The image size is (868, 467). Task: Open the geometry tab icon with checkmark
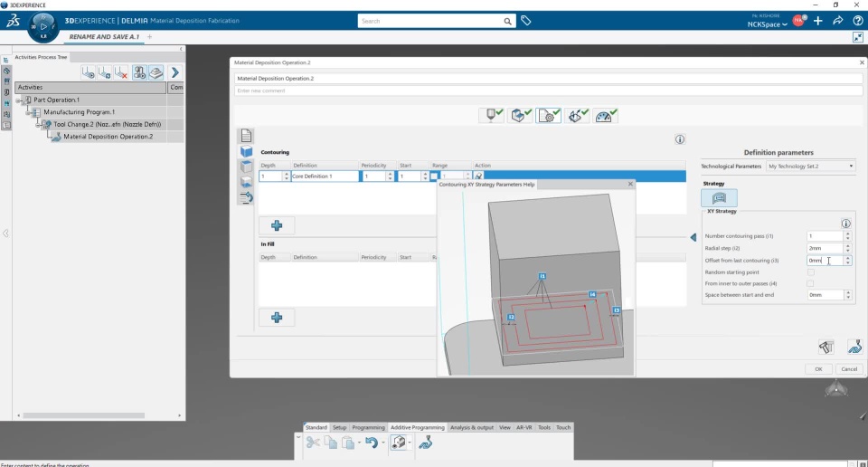tap(521, 115)
